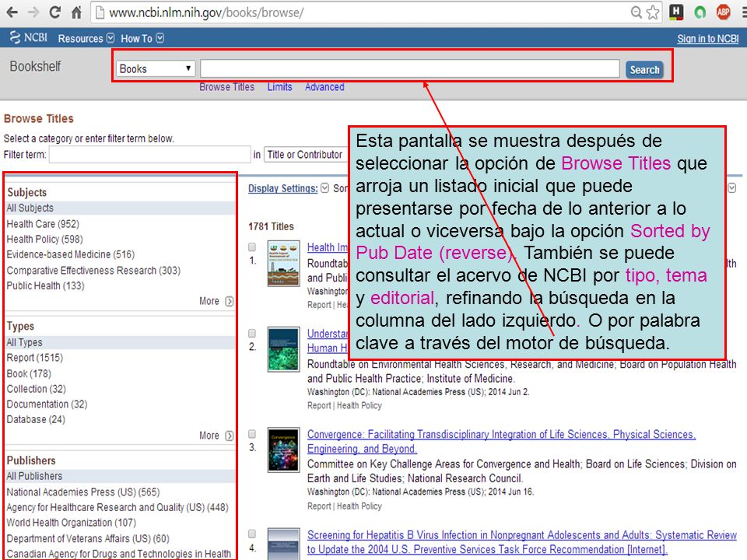Reload the current page
Screen dimensions: 747x560
(54, 12)
